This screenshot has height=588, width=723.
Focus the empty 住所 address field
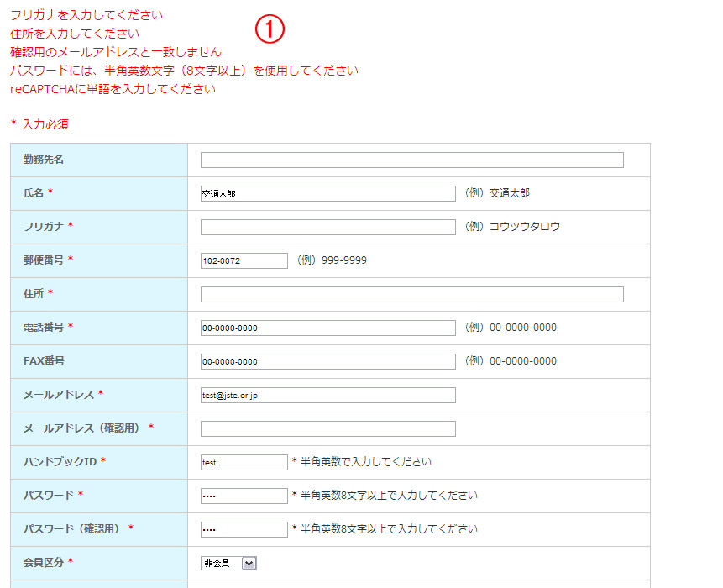coord(411,294)
